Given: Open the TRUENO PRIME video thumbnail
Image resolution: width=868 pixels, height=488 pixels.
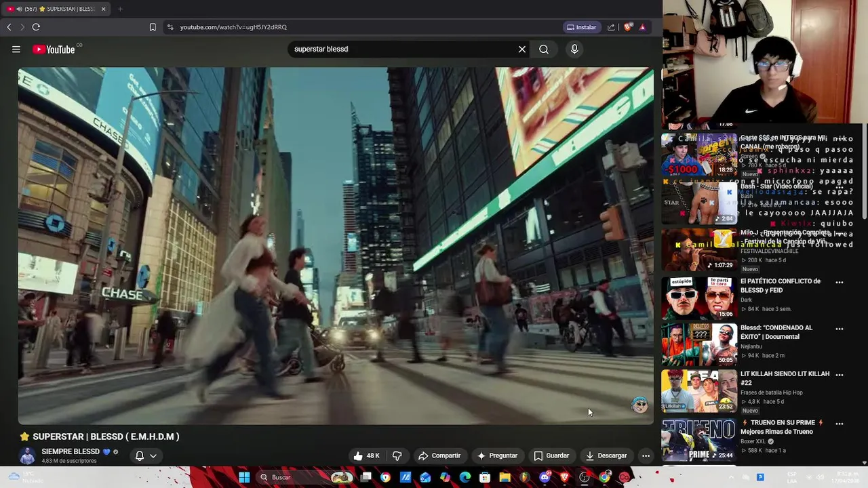Looking at the screenshot, I should [x=699, y=439].
